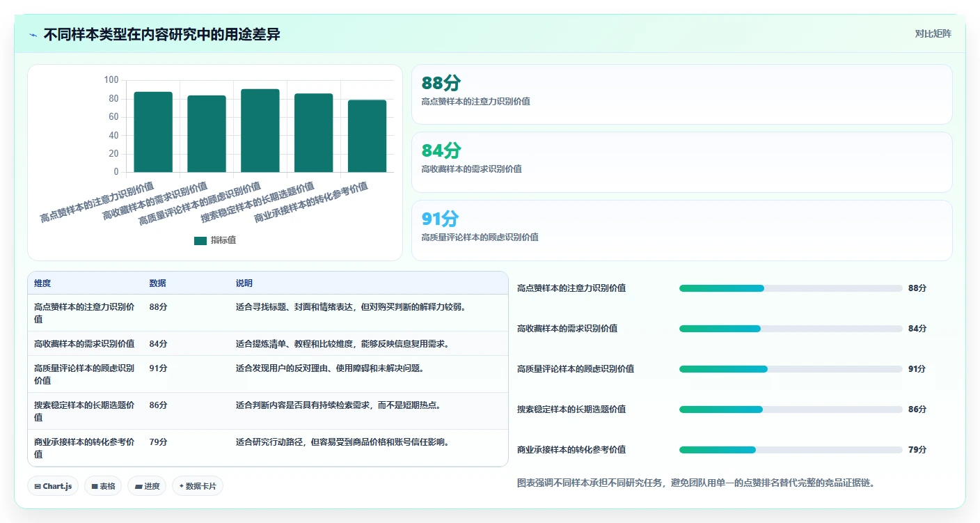The width and height of the screenshot is (980, 523).
Task: Click the 进度 tag
Action: pyautogui.click(x=147, y=486)
